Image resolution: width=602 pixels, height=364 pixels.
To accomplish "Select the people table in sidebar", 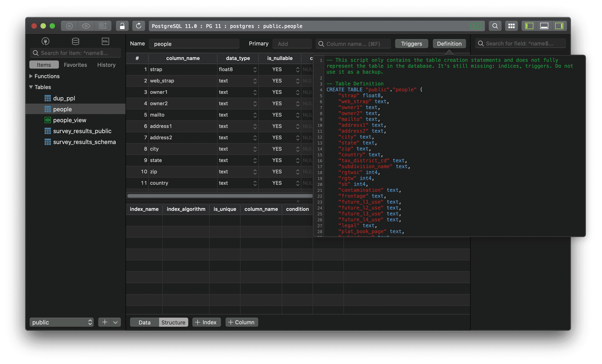I will pos(75,109).
